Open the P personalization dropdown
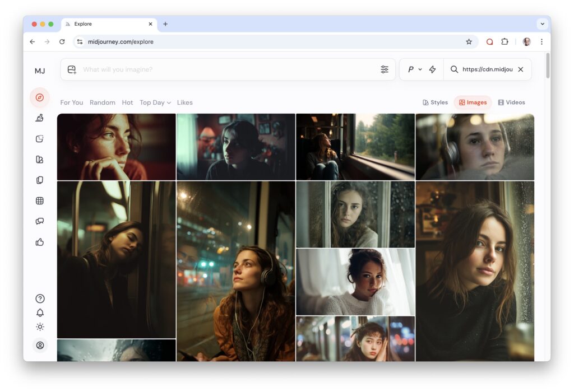Screen dimensions: 574x392 tap(414, 69)
